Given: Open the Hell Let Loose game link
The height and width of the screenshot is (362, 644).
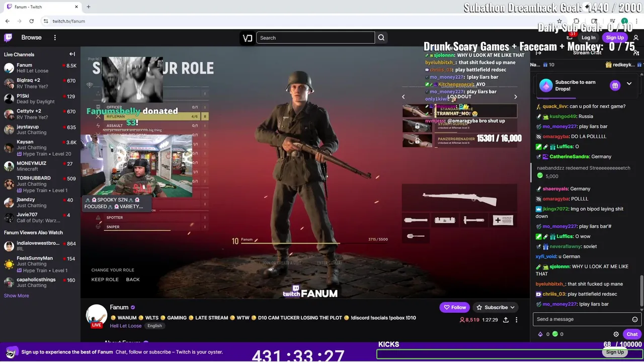Looking at the screenshot, I should point(126,326).
